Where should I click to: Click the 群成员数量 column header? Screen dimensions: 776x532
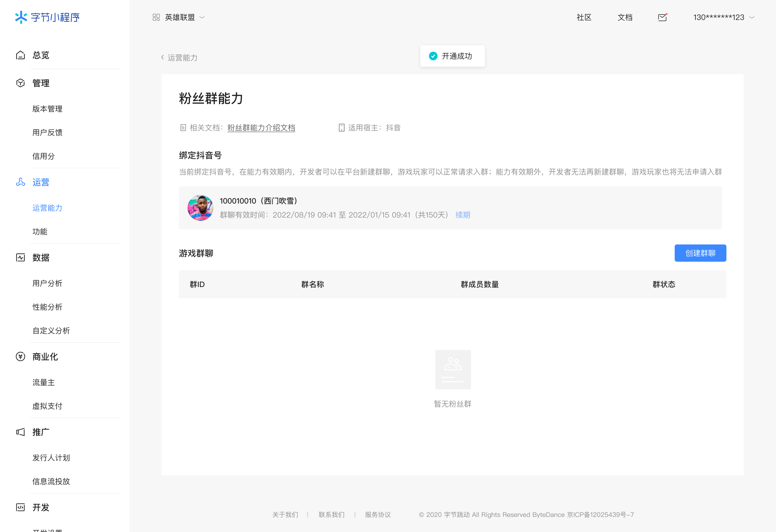[480, 284]
